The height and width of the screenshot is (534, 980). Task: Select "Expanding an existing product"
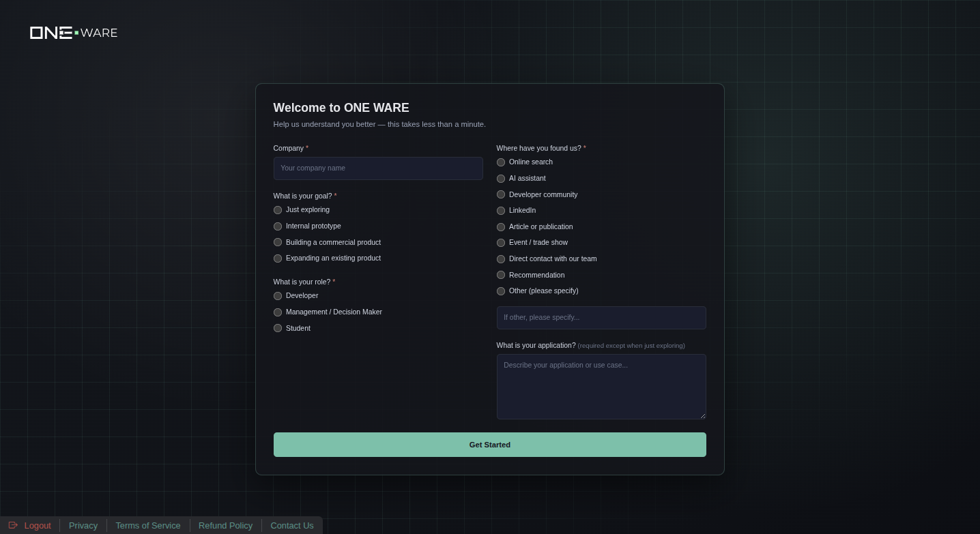278,258
